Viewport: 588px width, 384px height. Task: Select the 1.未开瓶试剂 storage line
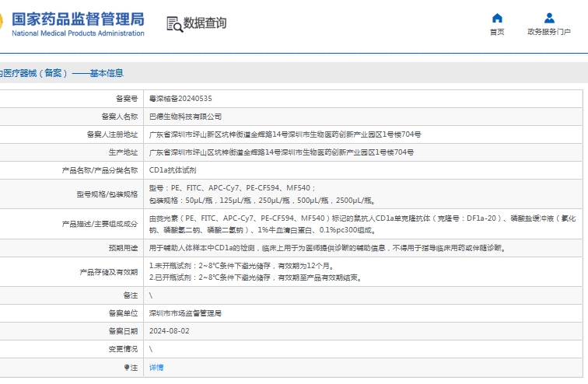[241, 266]
